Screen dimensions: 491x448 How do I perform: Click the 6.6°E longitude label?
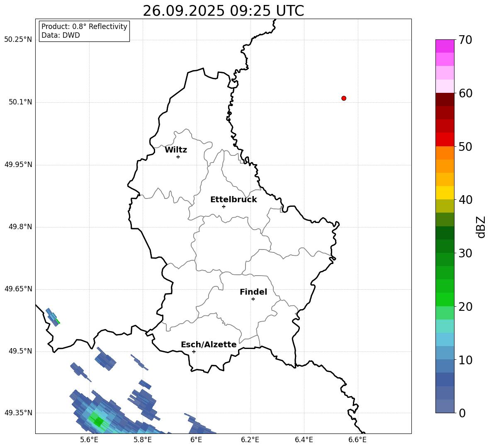(x=357, y=440)
